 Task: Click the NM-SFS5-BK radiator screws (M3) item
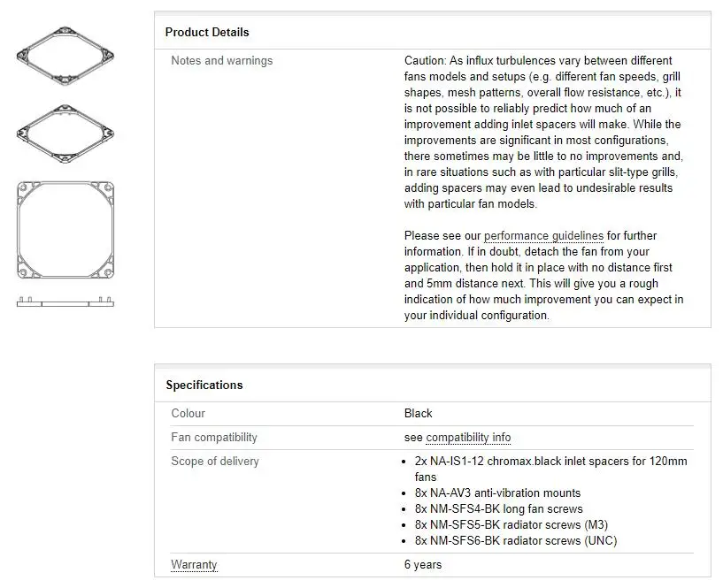click(511, 525)
